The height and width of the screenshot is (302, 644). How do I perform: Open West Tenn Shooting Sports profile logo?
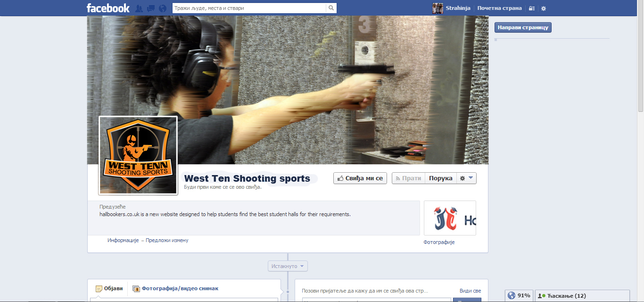tap(138, 156)
